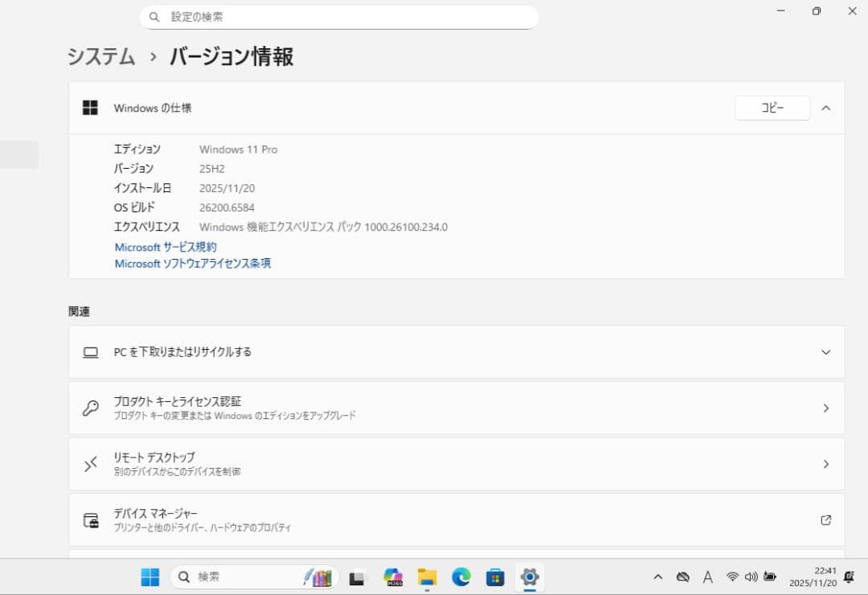Click the remote desktop icon on リモート デスクトップ row

(x=91, y=464)
